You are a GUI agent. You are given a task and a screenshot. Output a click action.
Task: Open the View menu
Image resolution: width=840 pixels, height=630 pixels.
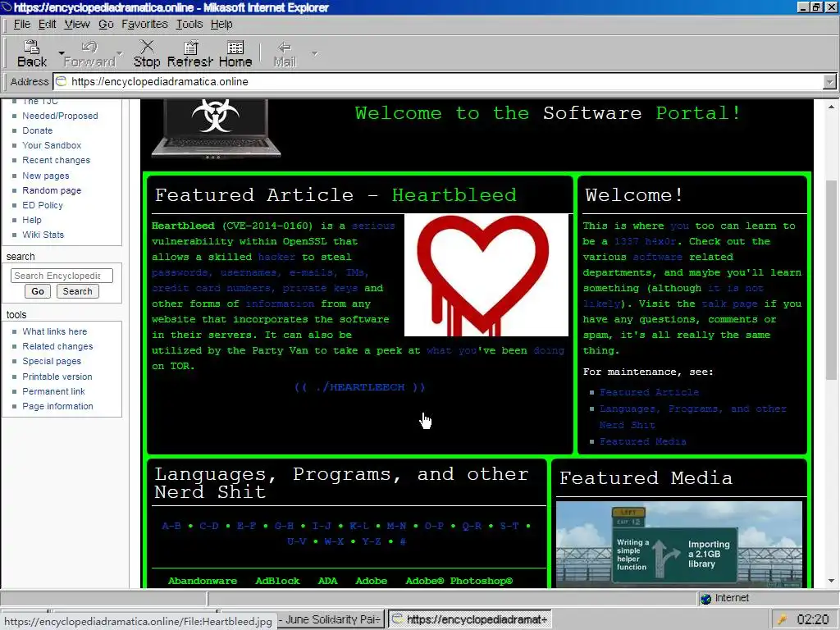pos(77,24)
